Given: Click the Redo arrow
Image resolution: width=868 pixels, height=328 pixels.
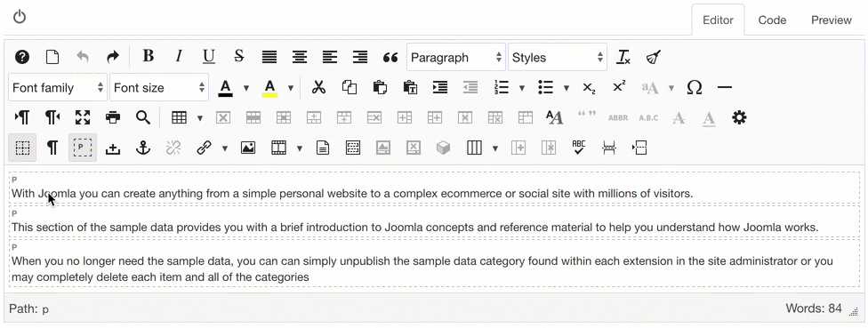Looking at the screenshot, I should pyautogui.click(x=112, y=57).
